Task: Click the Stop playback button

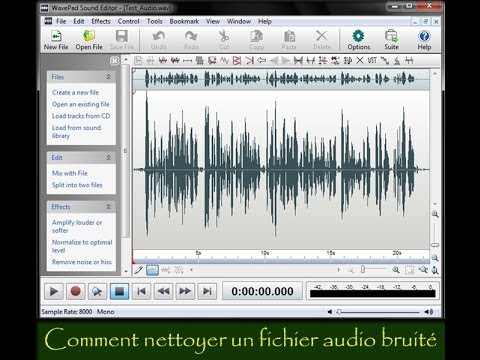Action: coord(119,291)
